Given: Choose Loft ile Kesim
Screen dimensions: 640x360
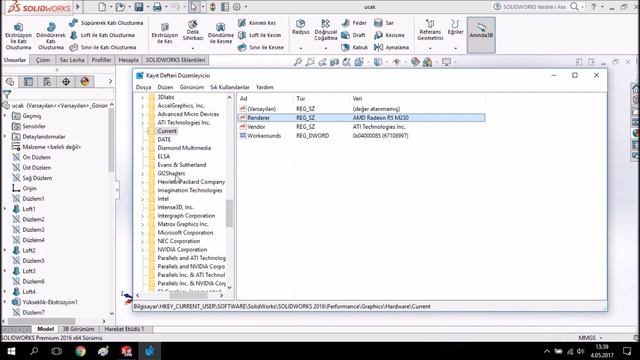Looking at the screenshot, I should tap(260, 35).
